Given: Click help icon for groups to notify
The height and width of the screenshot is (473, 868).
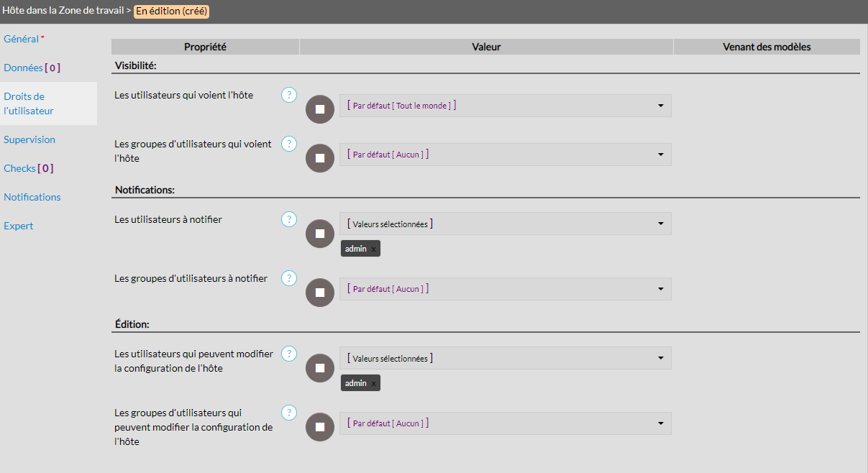Looking at the screenshot, I should (288, 278).
